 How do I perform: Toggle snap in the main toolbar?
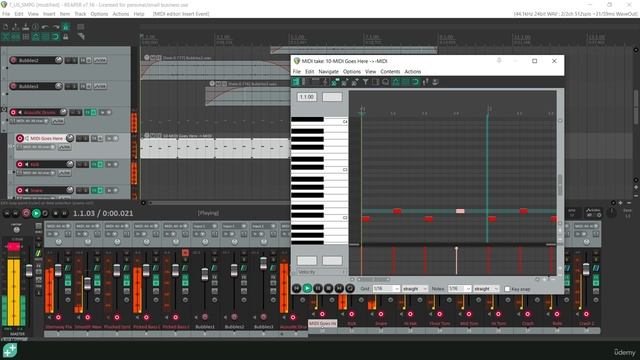[56, 37]
